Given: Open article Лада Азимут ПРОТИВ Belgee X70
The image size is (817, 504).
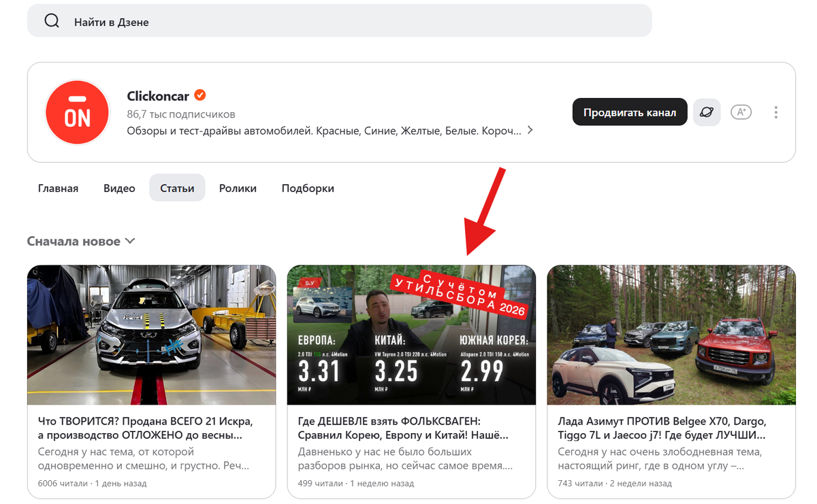Looking at the screenshot, I should pos(662,428).
